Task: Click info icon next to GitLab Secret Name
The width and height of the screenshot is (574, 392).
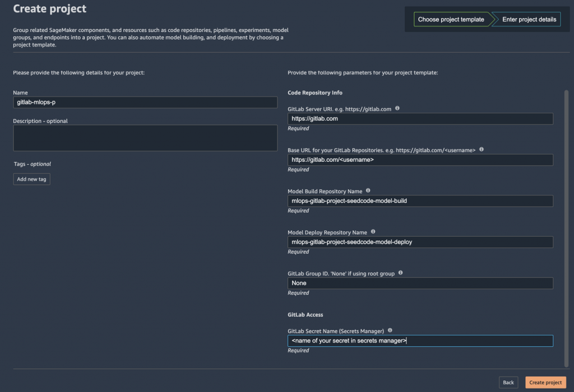Action: tap(390, 330)
